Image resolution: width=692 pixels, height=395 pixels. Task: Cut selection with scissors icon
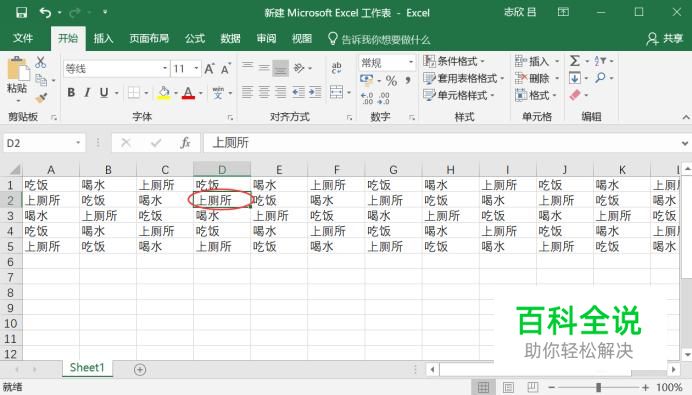tap(41, 62)
